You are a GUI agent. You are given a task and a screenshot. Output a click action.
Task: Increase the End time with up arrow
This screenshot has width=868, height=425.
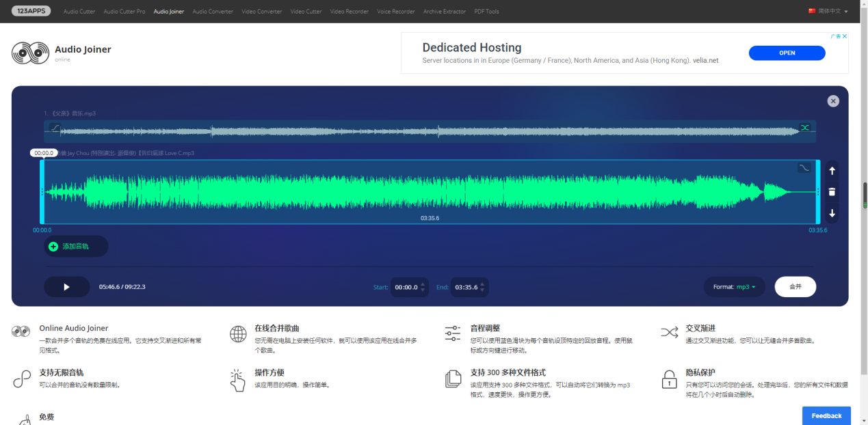coord(482,284)
